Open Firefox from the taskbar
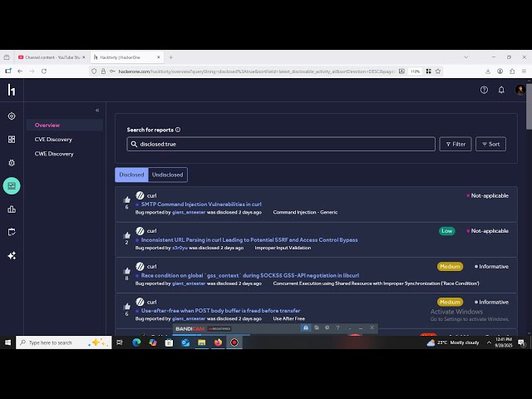The image size is (532, 399). (218, 342)
